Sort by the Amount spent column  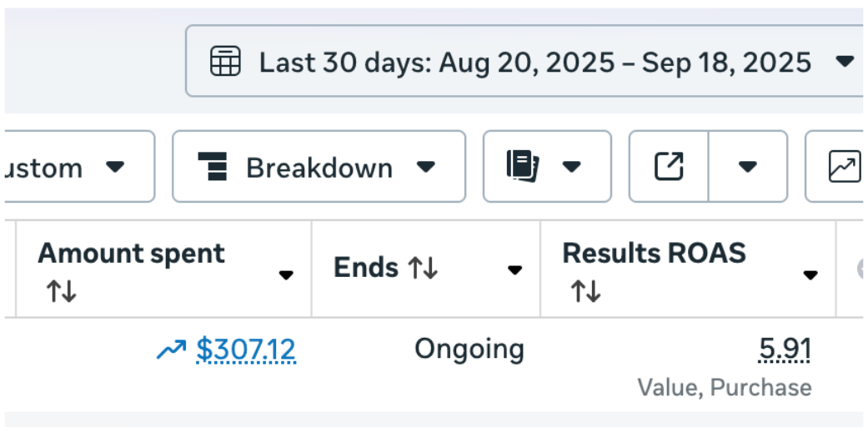[61, 292]
